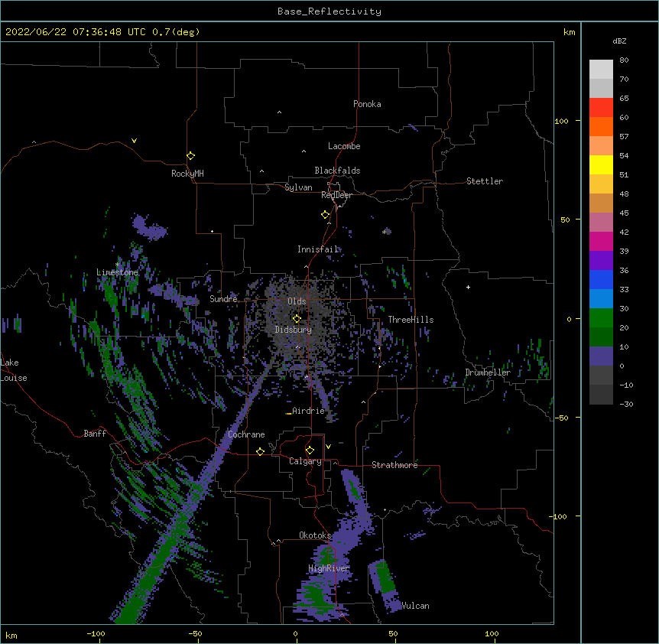
Task: Click the Cochrane city label
Action: point(246,434)
